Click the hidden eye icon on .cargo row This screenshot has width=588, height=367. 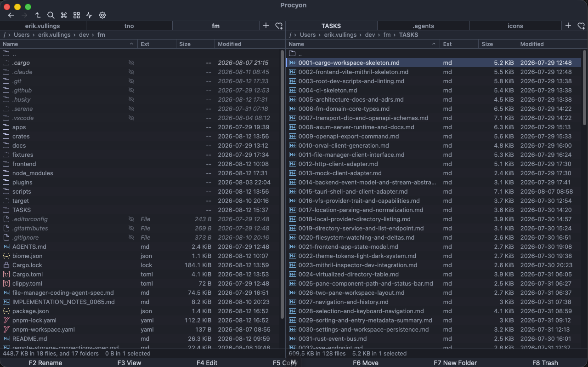pos(131,63)
